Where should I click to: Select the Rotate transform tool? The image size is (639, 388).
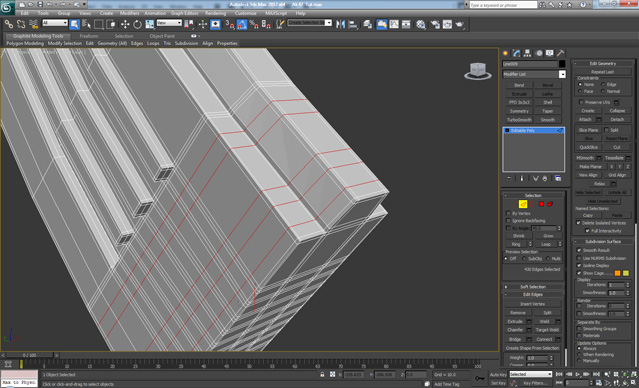coord(137,24)
